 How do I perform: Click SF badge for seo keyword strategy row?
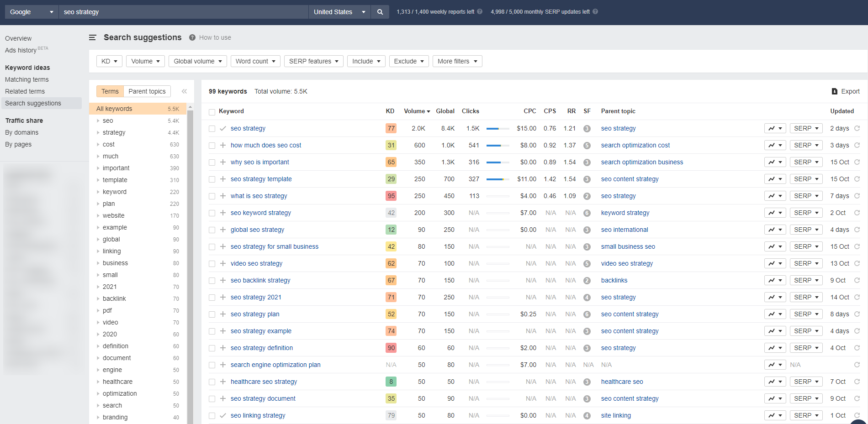(x=587, y=213)
